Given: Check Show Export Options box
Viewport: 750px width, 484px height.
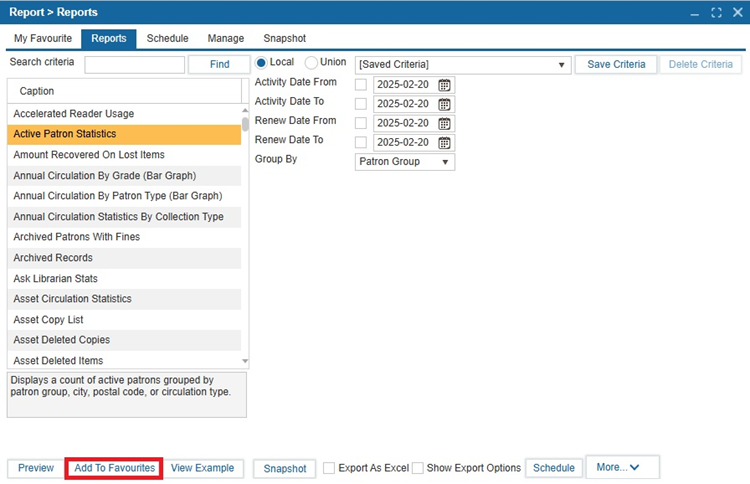Looking at the screenshot, I should tap(418, 468).
